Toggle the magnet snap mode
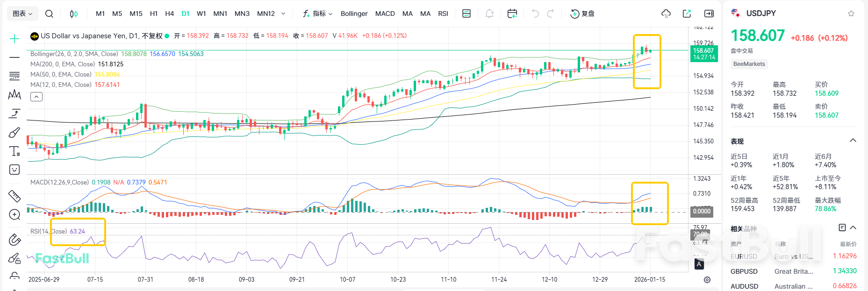This screenshot has height=291, width=868. point(14,240)
